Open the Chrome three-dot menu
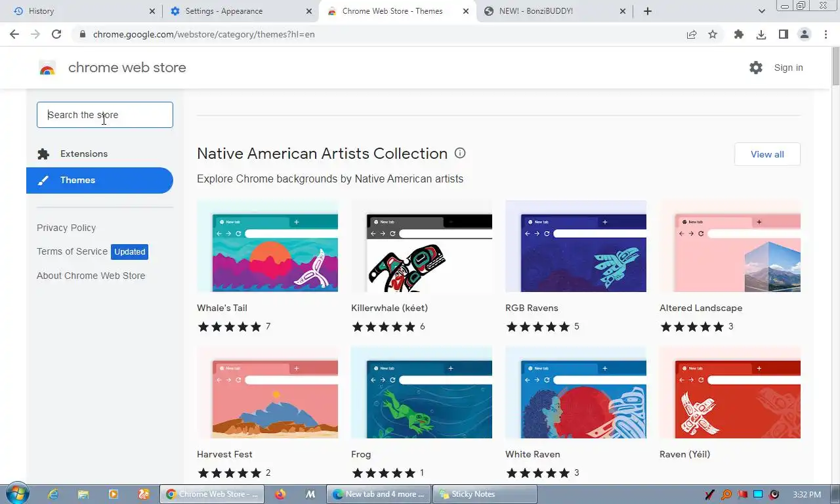 click(826, 34)
